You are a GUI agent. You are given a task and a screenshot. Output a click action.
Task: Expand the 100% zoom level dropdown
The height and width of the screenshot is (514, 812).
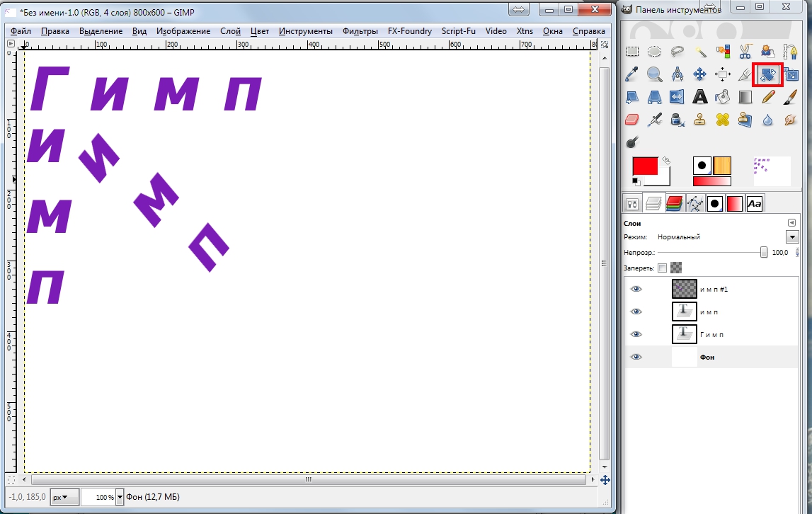click(x=120, y=497)
